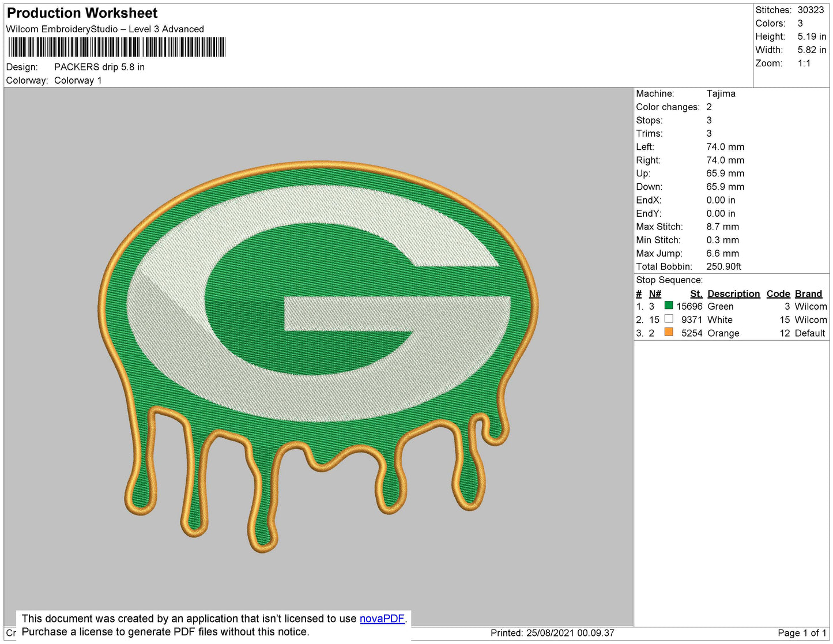Click the width value '5.82 in'
The height and width of the screenshot is (644, 833).
coord(812,50)
